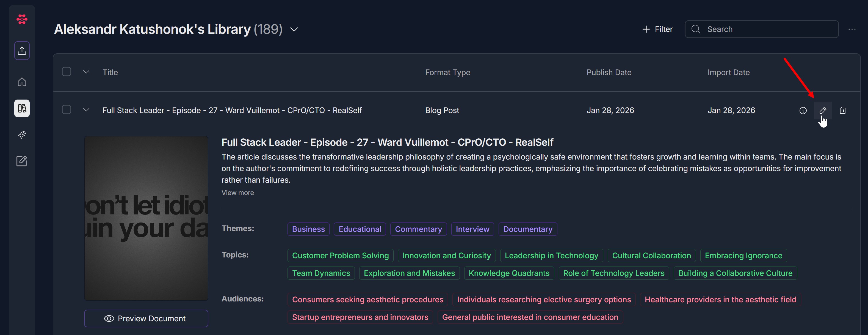Click the Preview Document button

pos(146,318)
